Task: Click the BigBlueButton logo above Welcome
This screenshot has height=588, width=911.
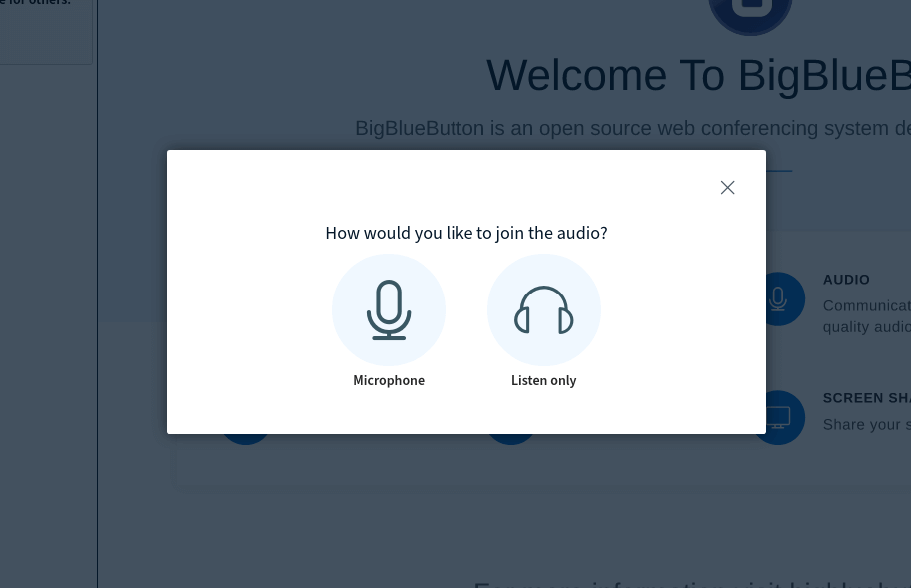Action: coord(750,12)
